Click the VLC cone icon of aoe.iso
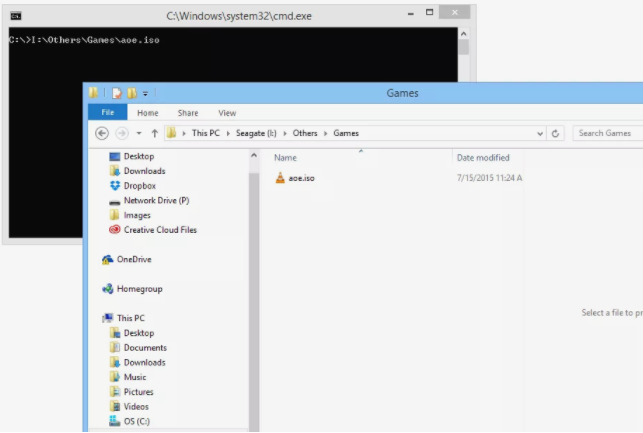Viewport: 643px width, 433px height. pyautogui.click(x=280, y=178)
